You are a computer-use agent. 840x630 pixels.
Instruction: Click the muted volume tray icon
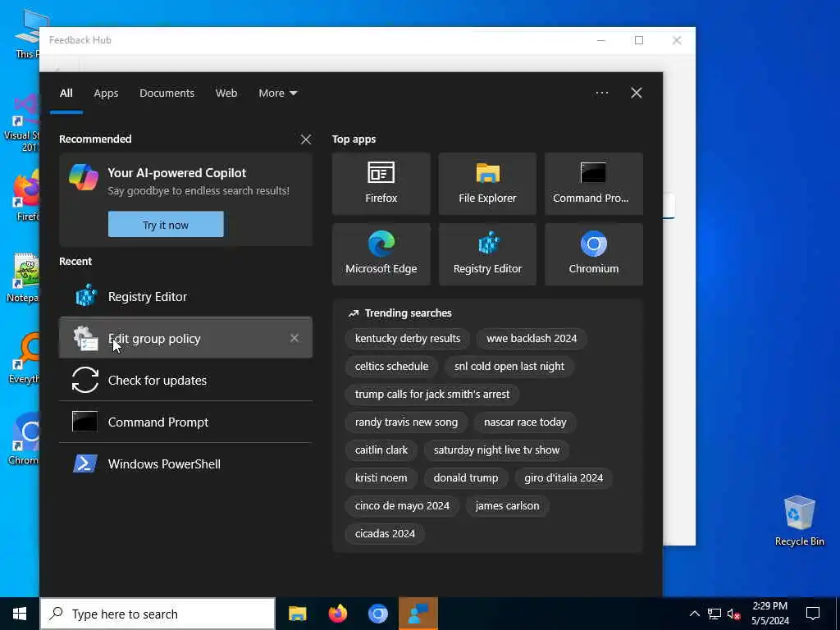733,614
